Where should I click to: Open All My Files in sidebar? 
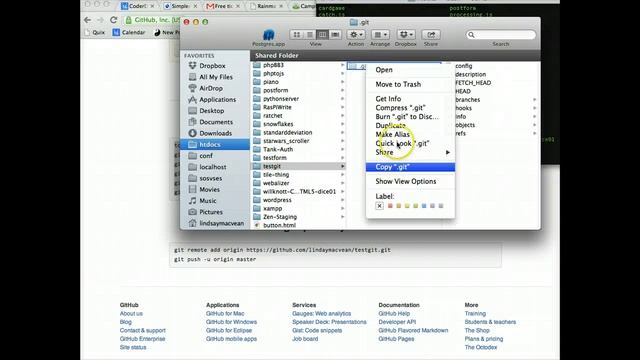click(x=216, y=77)
